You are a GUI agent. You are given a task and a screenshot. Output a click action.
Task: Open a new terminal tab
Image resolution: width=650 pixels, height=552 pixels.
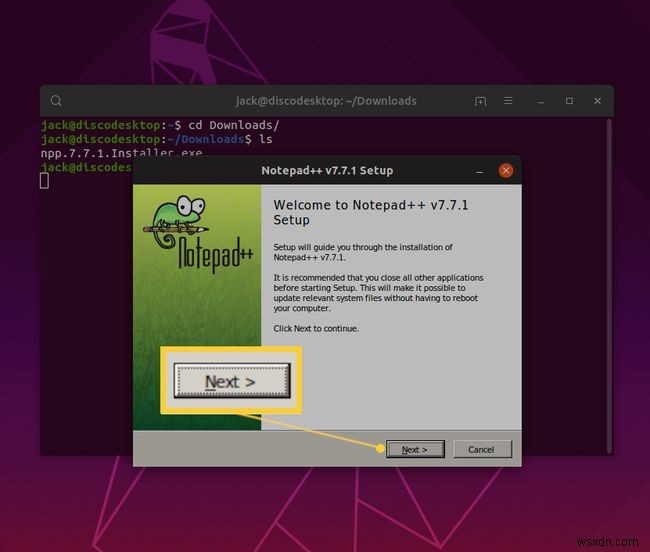click(x=480, y=101)
